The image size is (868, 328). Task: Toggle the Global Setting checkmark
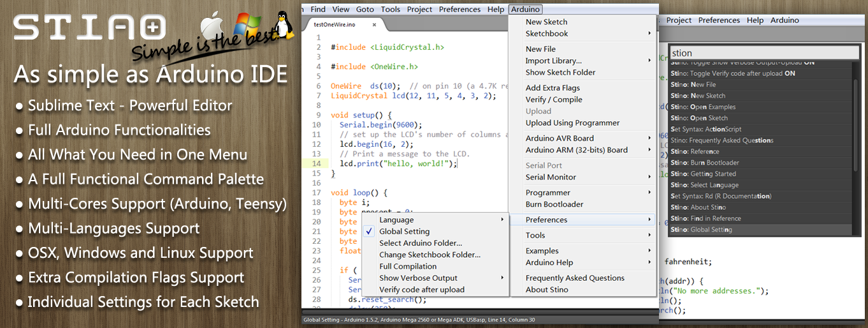[404, 232]
